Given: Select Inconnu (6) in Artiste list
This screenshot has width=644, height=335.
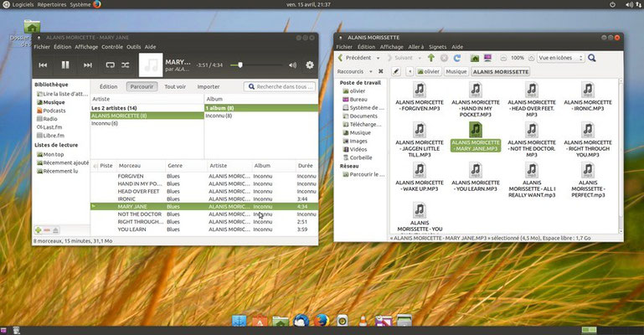Looking at the screenshot, I should (147, 123).
